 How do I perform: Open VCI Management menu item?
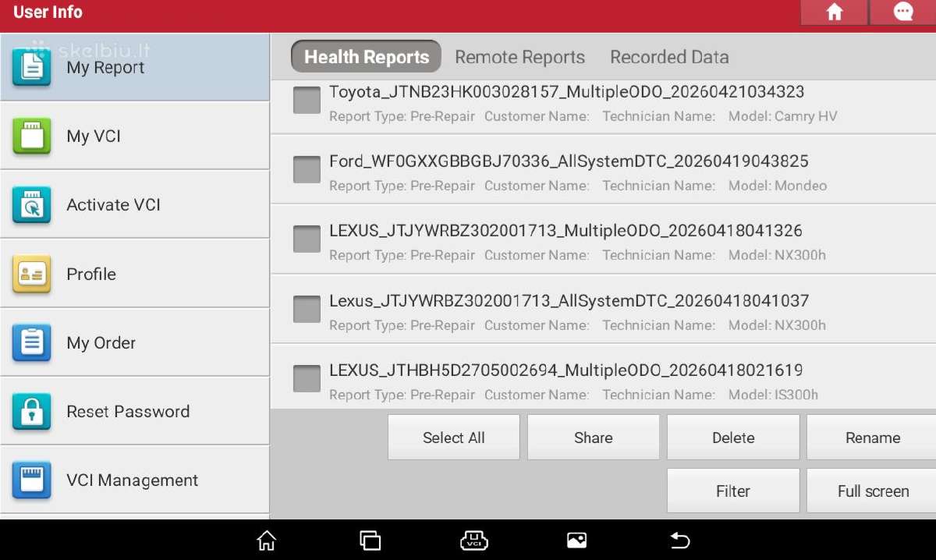tap(135, 480)
